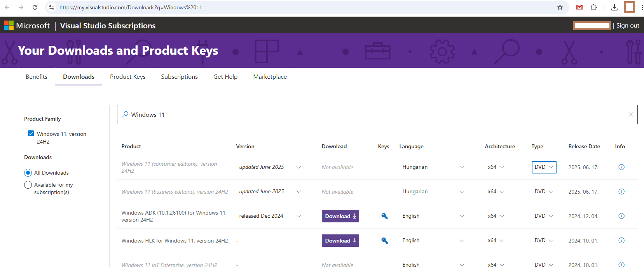Open architecture x64 dropdown for consumer editions
This screenshot has width=644, height=267.
click(496, 167)
